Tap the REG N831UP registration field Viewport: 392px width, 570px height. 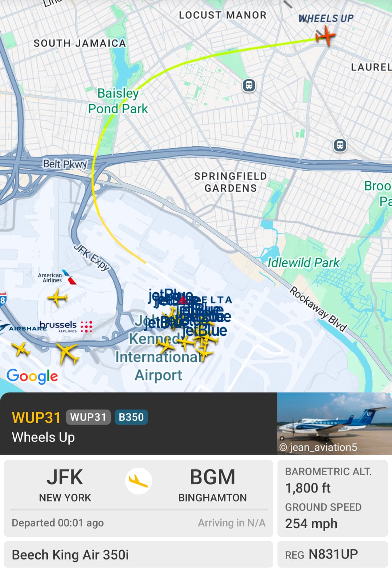[x=332, y=554]
